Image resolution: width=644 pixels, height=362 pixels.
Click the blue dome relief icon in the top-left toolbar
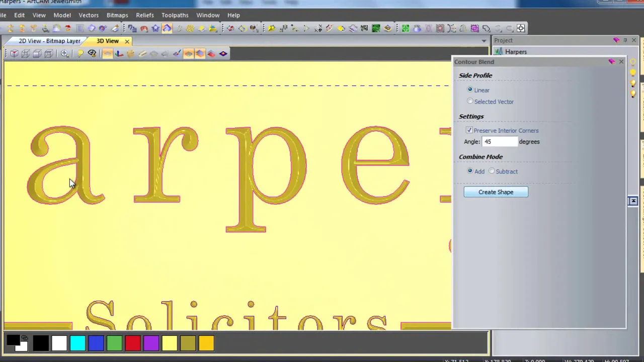pyautogui.click(x=56, y=28)
